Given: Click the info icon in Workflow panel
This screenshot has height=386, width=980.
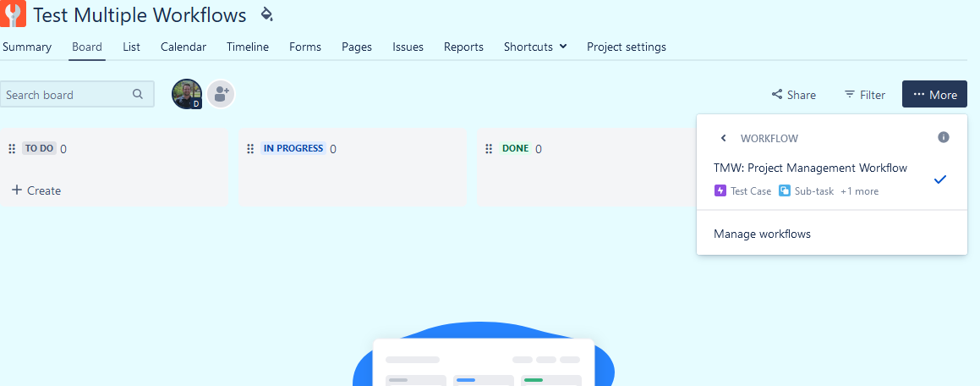Looking at the screenshot, I should point(944,137).
